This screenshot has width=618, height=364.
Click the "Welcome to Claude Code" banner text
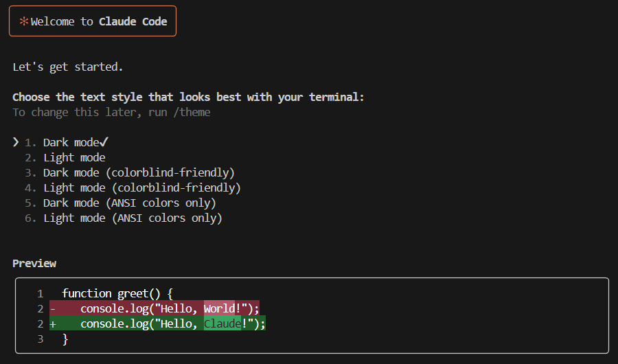pos(99,21)
